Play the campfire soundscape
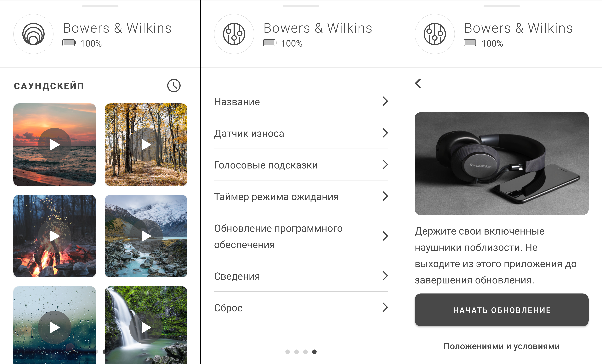Viewport: 602px width, 364px height. (x=54, y=236)
